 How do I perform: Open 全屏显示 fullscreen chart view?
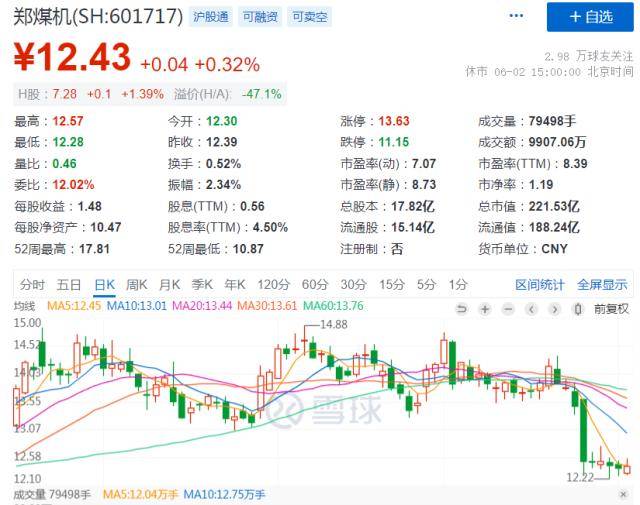pyautogui.click(x=602, y=284)
